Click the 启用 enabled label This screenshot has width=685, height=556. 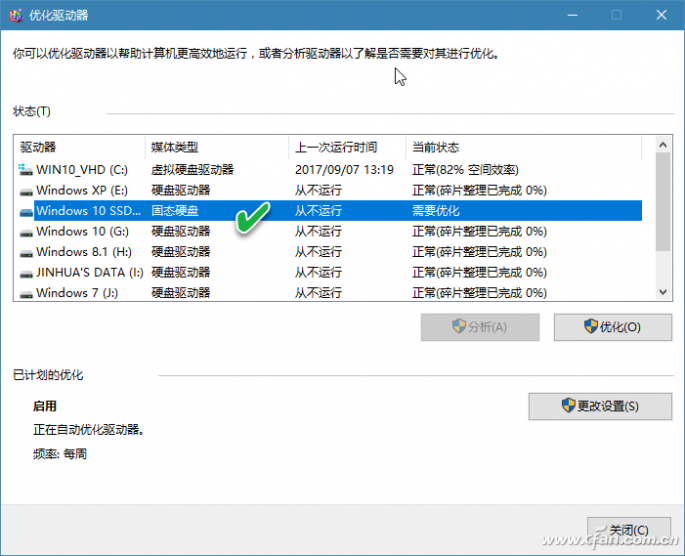point(45,406)
